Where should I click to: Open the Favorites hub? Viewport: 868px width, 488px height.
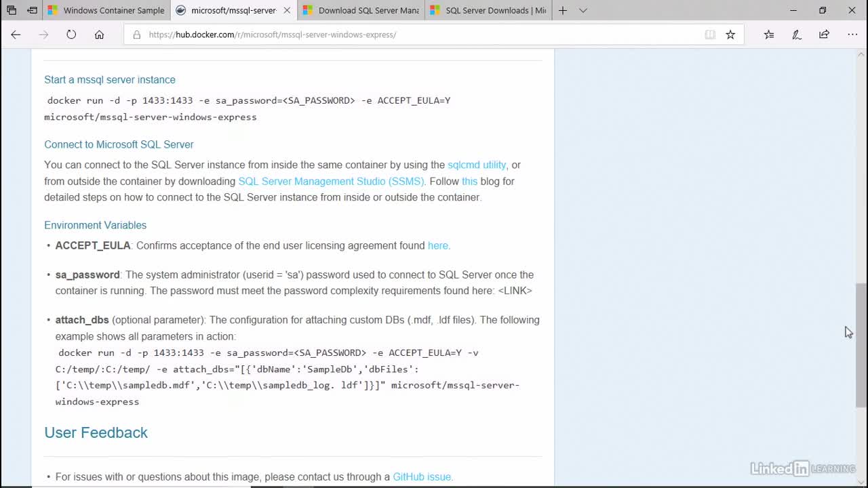[x=769, y=35]
